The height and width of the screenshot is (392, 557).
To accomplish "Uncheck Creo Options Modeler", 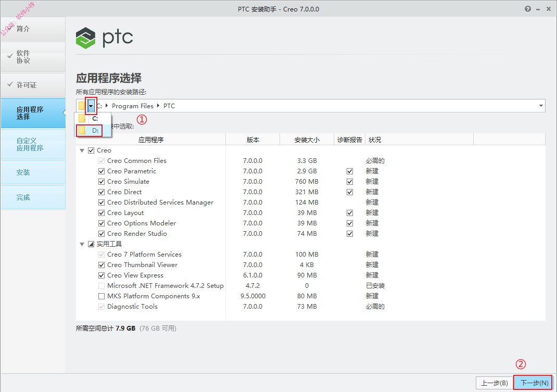I will point(101,223).
